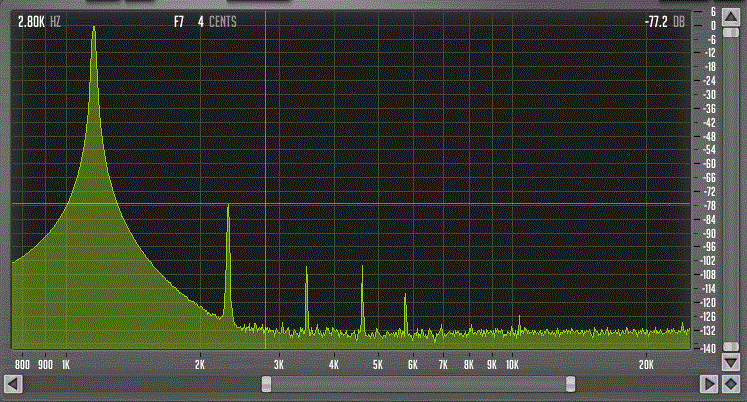Viewport: 747px width, 402px height.
Task: Click the 0 dB scale label
Action: (713, 25)
